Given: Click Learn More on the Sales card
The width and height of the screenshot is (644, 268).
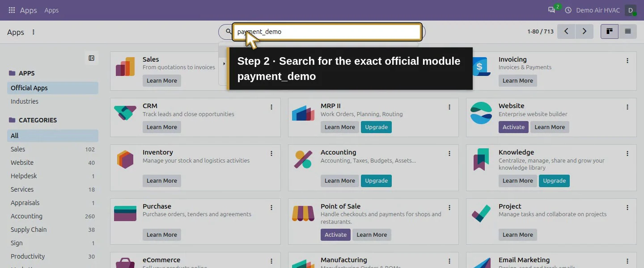Looking at the screenshot, I should point(162,81).
